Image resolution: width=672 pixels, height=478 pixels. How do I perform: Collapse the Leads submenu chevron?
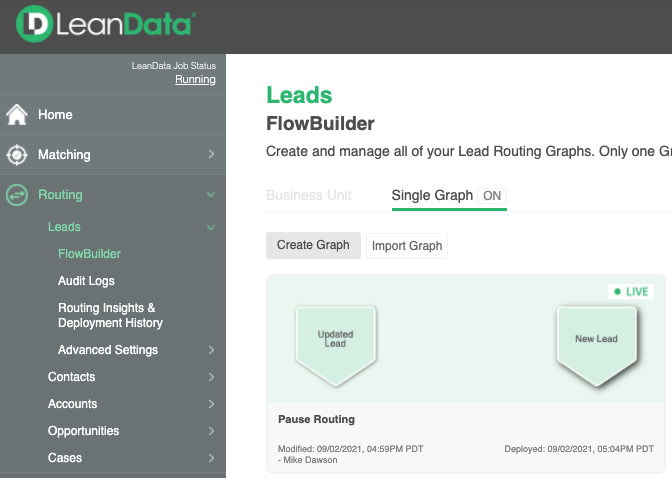tap(211, 228)
